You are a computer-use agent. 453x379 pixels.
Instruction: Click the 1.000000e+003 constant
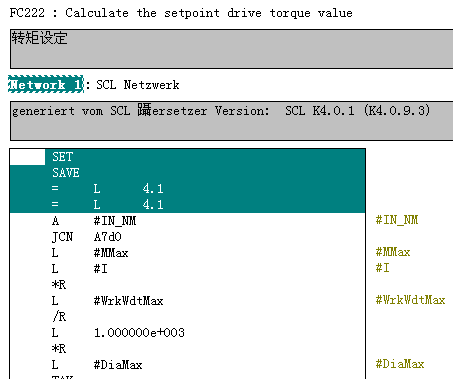tap(139, 333)
